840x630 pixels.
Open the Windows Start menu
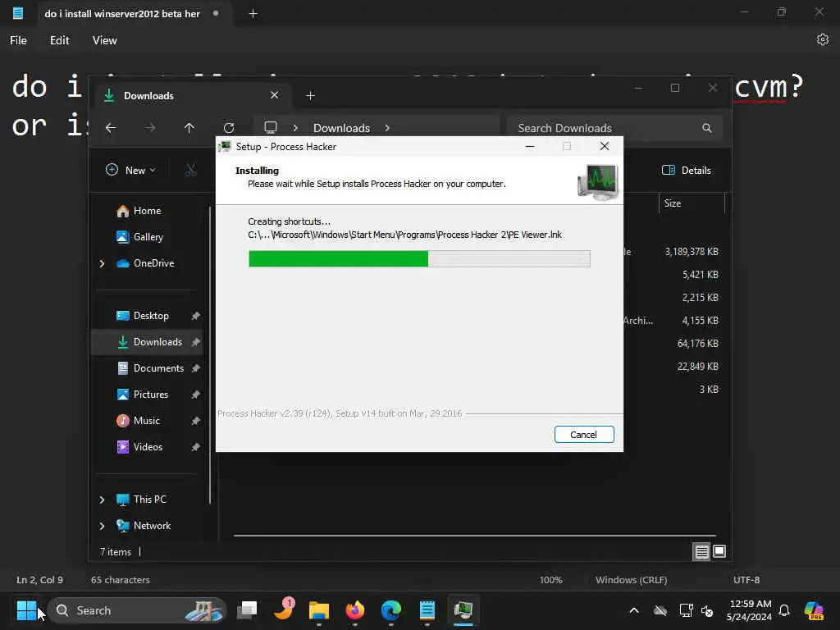point(26,610)
